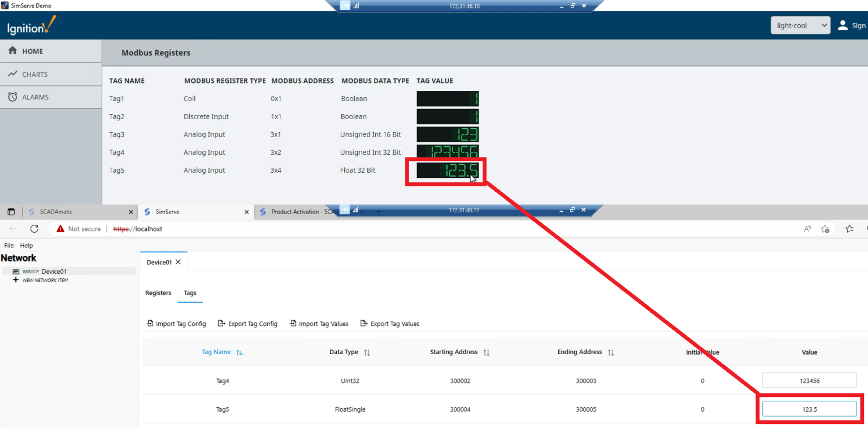Toggle sorting on the Data Type column
Viewport: 868px width, 428px height.
pyautogui.click(x=366, y=351)
